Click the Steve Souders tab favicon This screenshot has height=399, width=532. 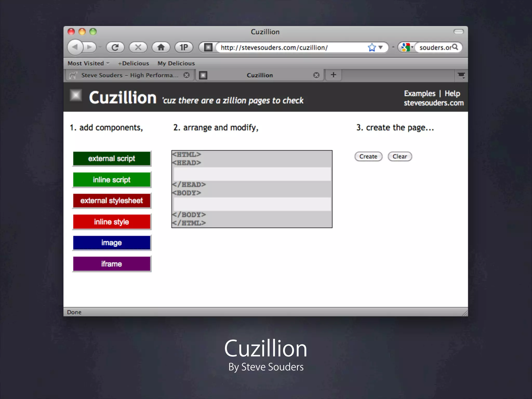click(73, 75)
